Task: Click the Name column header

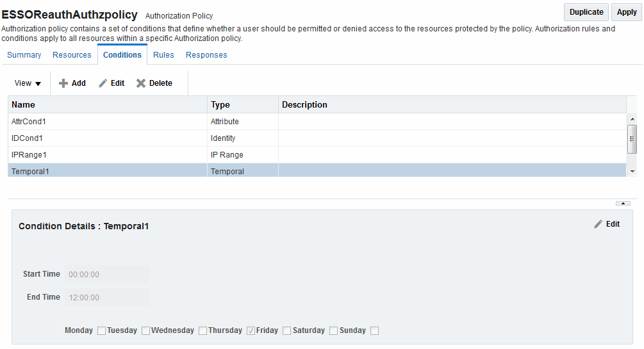Action: coord(108,105)
